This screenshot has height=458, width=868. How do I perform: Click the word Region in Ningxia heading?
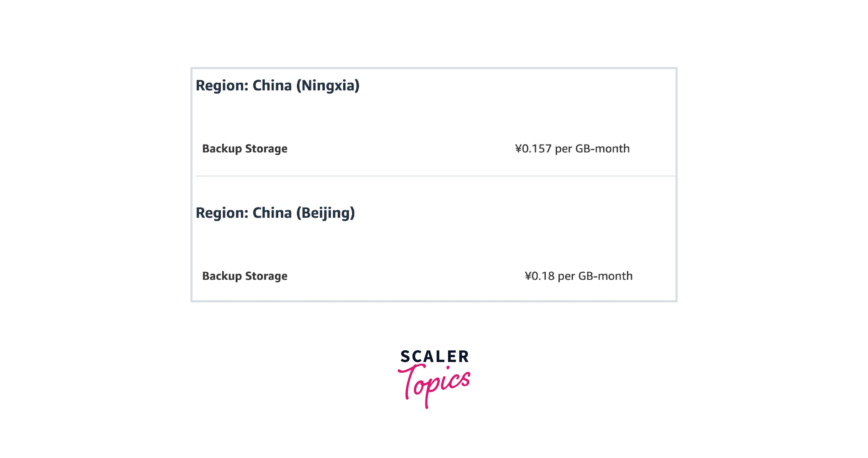[222, 86]
